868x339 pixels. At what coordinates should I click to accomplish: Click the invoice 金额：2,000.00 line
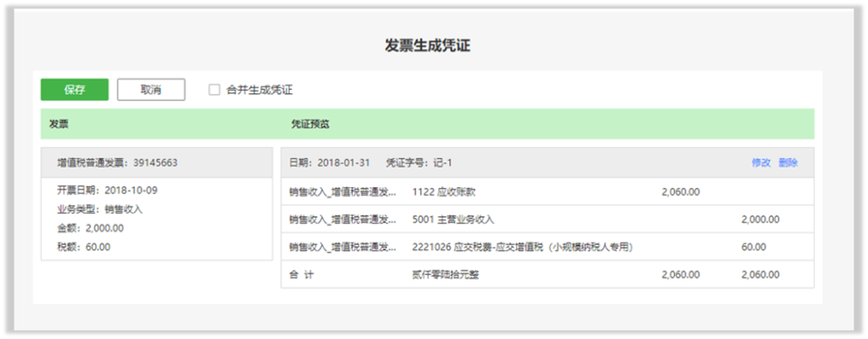[x=91, y=228]
